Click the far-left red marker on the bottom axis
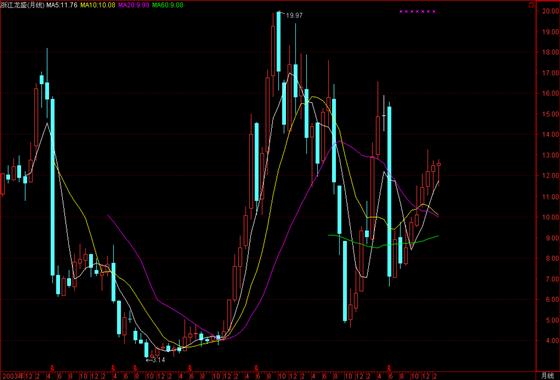This screenshot has width=560, height=380. [52, 367]
